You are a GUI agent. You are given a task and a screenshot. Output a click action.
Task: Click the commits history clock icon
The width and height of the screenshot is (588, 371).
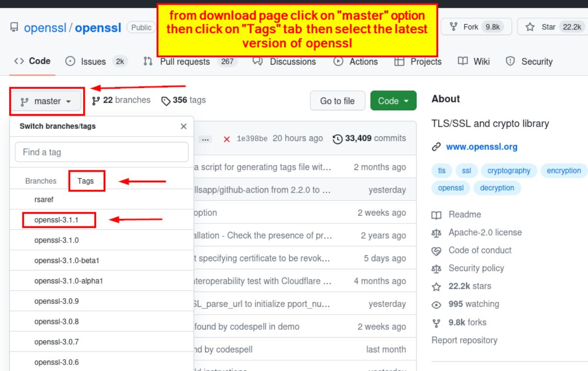pyautogui.click(x=338, y=139)
